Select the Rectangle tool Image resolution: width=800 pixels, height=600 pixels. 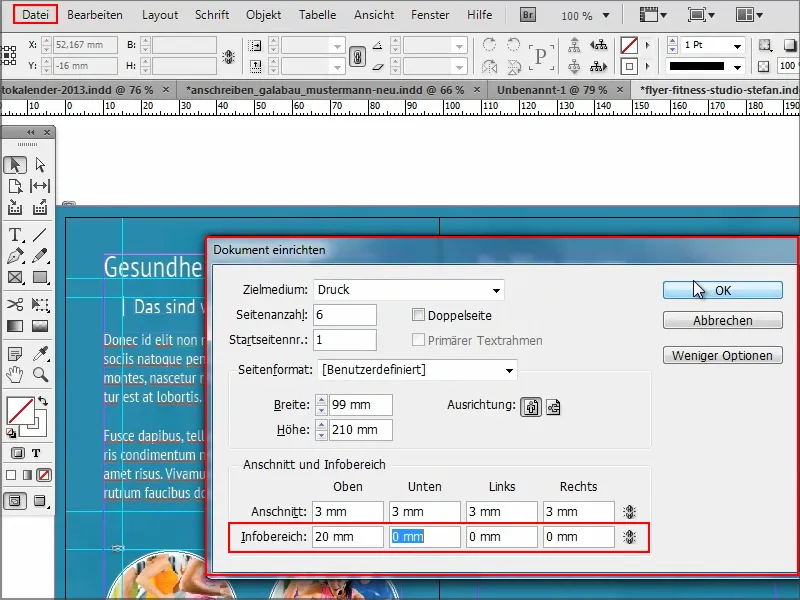(40, 278)
